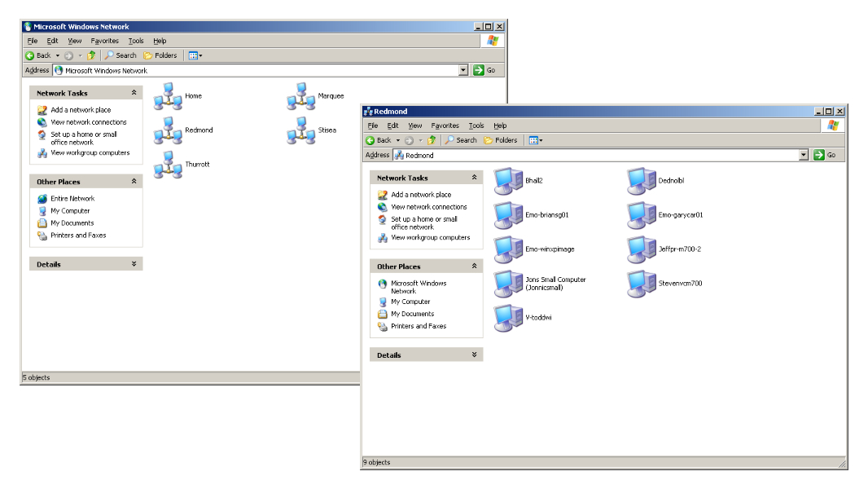This screenshot has height=489, width=868.
Task: Select the Emo-winxpimage computer
Action: pos(508,249)
